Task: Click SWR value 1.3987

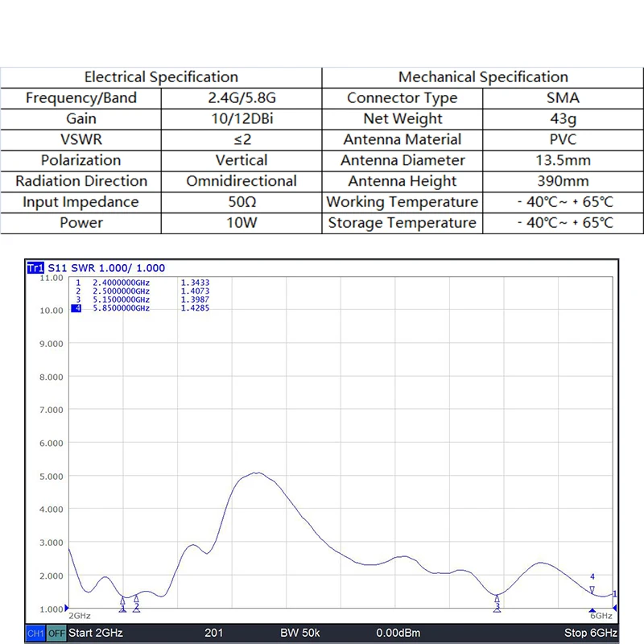Action: 195,299
